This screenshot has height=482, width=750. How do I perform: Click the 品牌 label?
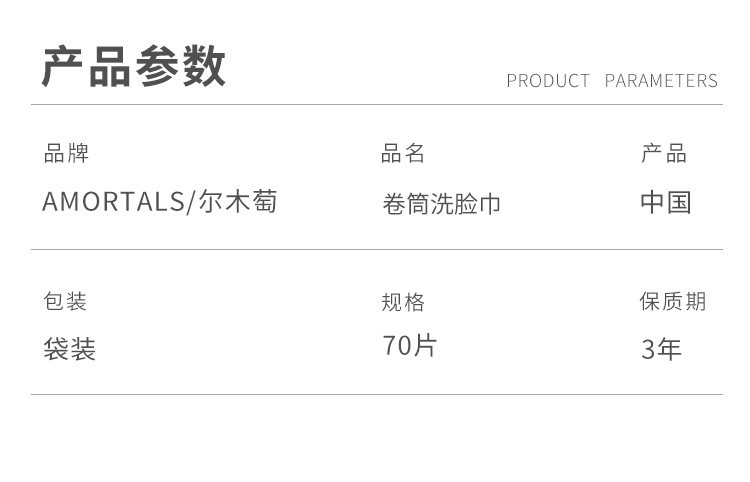pyautogui.click(x=66, y=154)
